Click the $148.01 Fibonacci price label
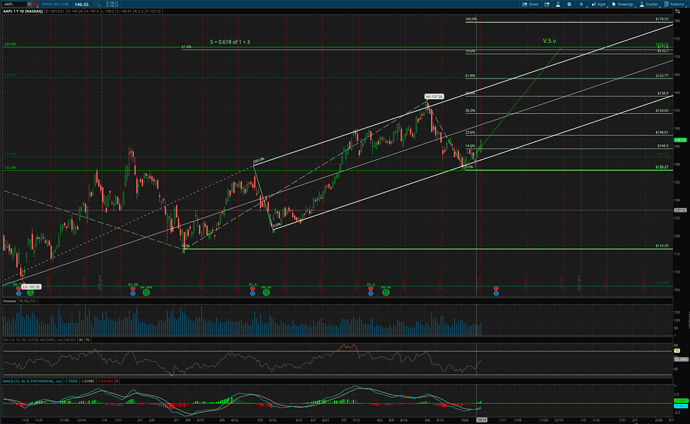Screen dimensions: 690x424 coord(661,132)
